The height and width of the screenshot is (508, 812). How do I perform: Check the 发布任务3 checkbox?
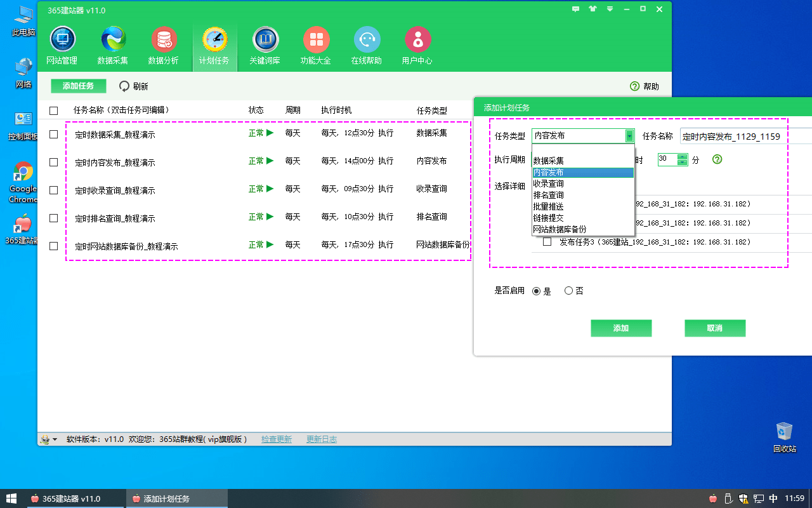tap(547, 242)
